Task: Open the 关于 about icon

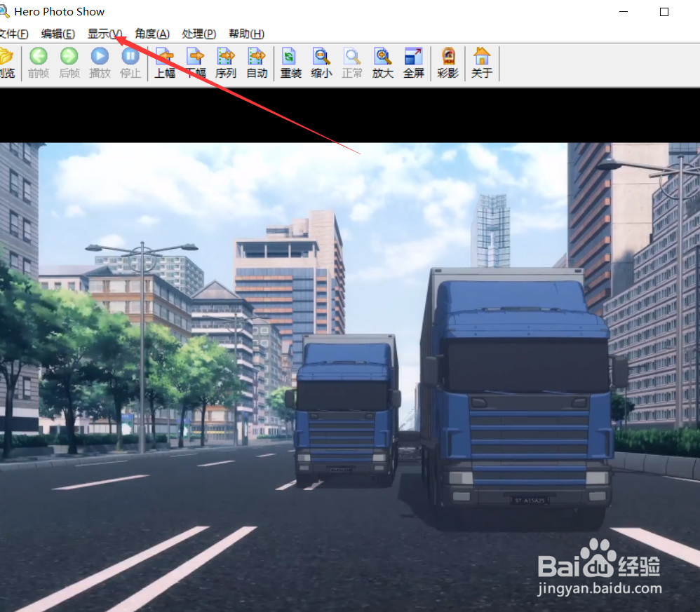Action: pyautogui.click(x=482, y=63)
